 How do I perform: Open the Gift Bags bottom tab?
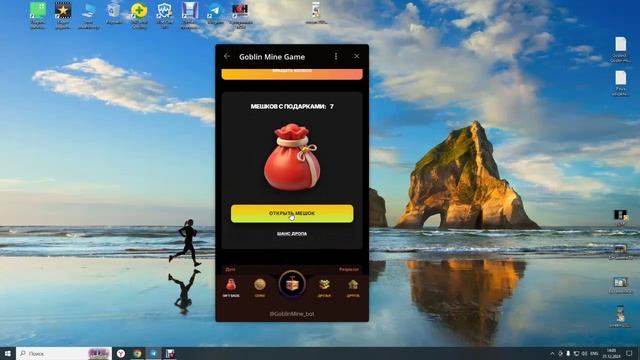231,287
